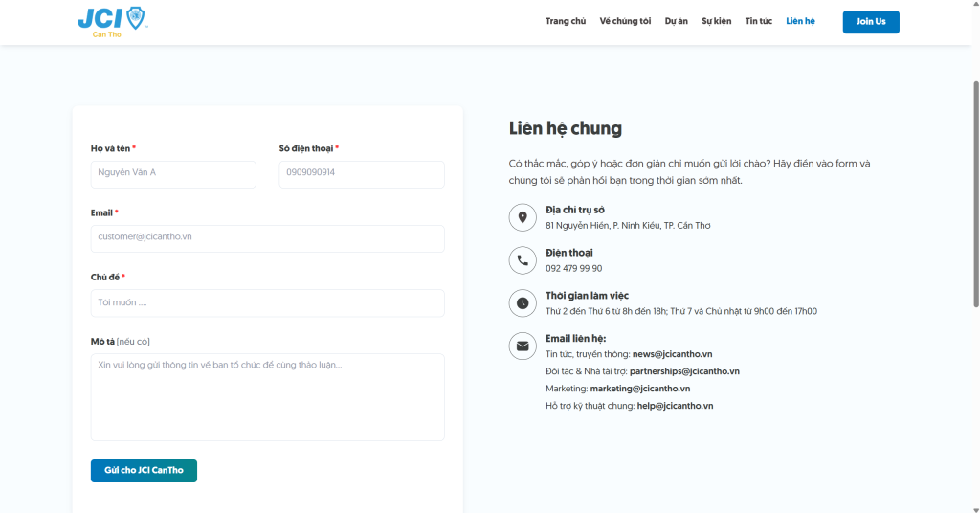Select the Liên hệ menu item

pyautogui.click(x=800, y=21)
